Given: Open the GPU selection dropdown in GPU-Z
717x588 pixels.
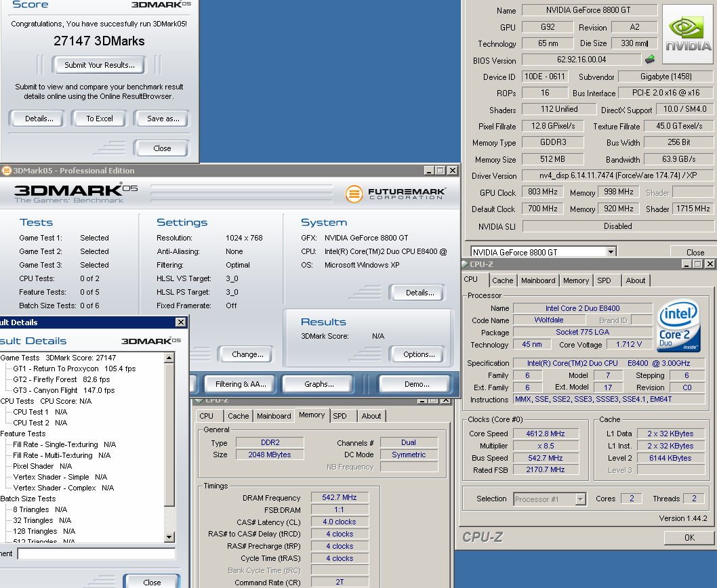Looking at the screenshot, I should pos(611,252).
